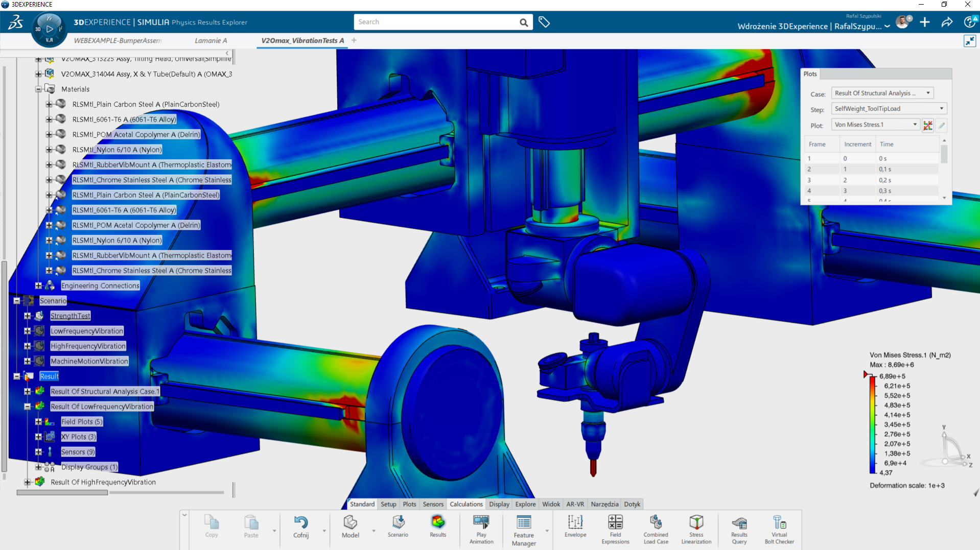Click the maximum marker on the stress legend

point(866,375)
